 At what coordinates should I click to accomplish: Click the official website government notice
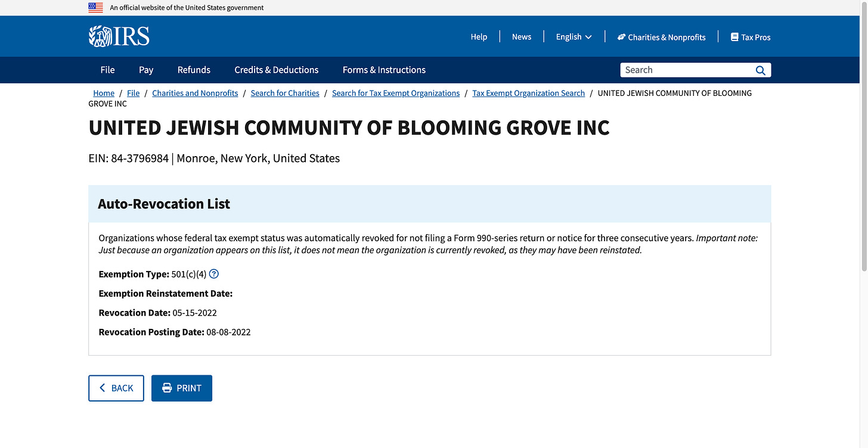pyautogui.click(x=187, y=8)
